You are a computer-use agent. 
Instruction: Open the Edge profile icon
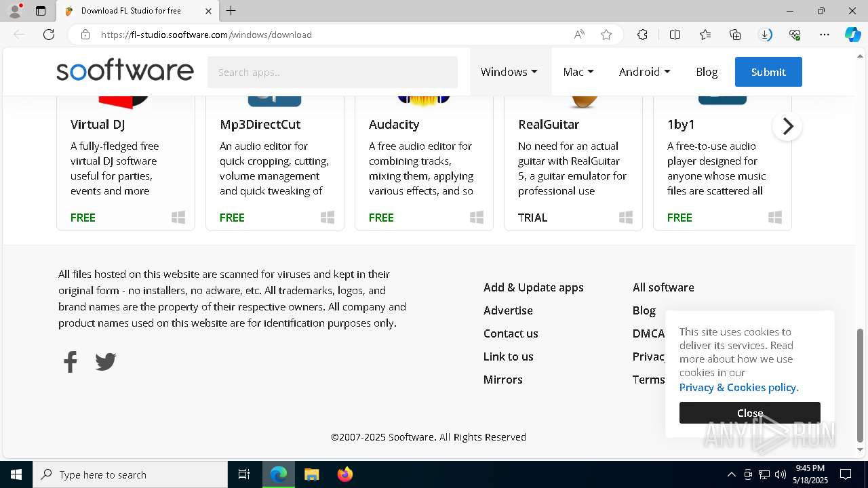(x=15, y=11)
